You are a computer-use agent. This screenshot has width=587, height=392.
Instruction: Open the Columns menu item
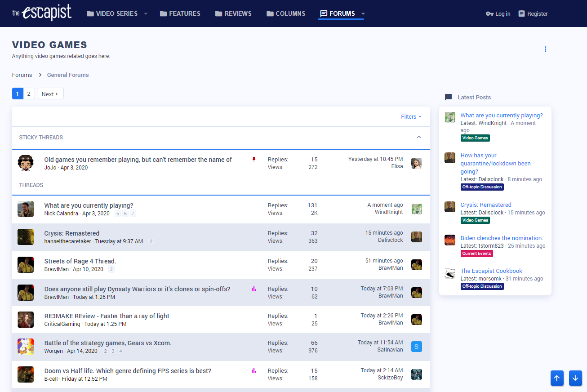coord(286,13)
